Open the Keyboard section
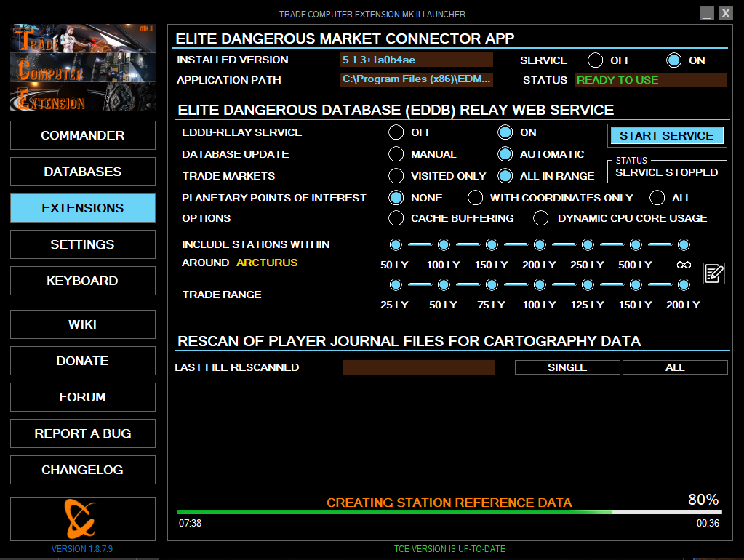This screenshot has height=560, width=744. tap(83, 281)
